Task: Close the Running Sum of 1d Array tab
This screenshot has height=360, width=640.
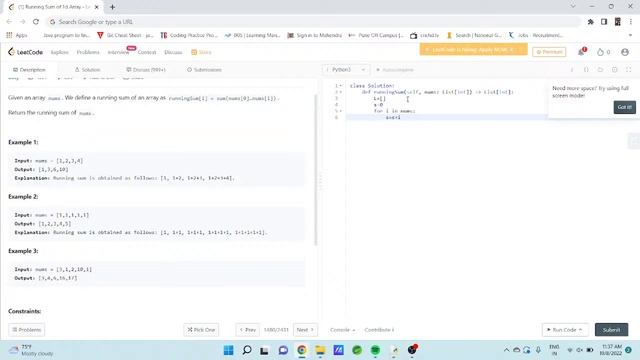Action: [x=97, y=7]
